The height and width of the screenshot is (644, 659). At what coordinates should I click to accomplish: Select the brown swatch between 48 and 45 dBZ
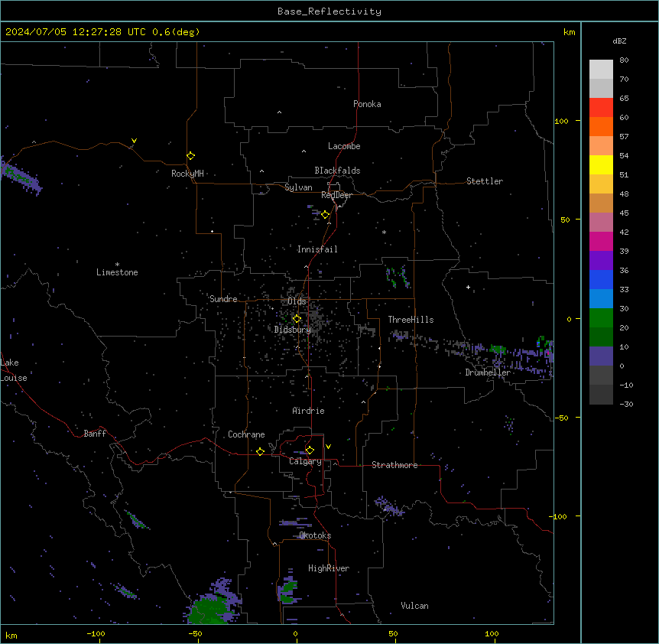pyautogui.click(x=601, y=203)
